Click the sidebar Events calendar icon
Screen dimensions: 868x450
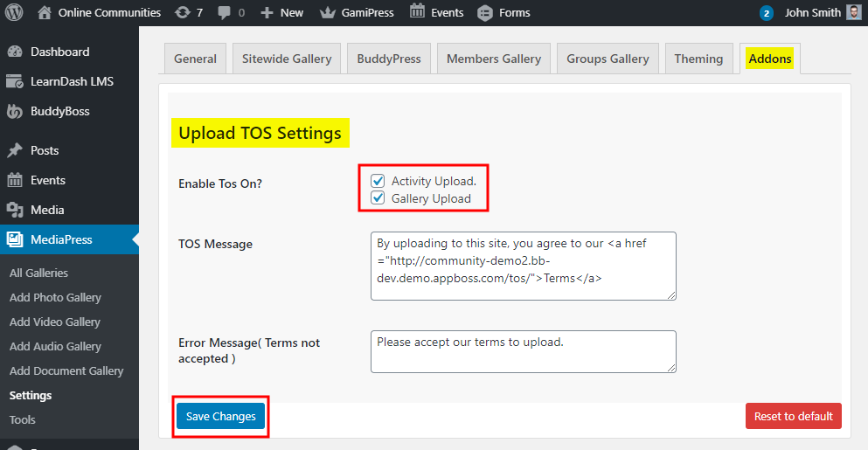15,180
